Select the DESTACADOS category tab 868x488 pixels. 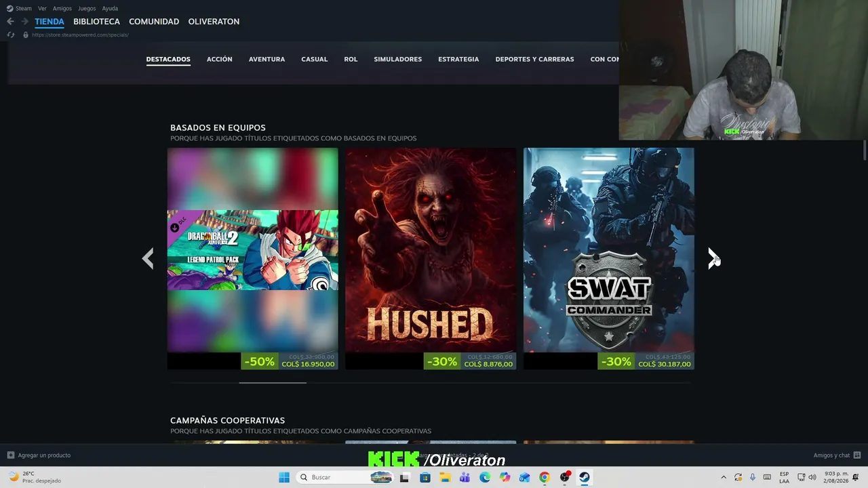pyautogui.click(x=168, y=59)
